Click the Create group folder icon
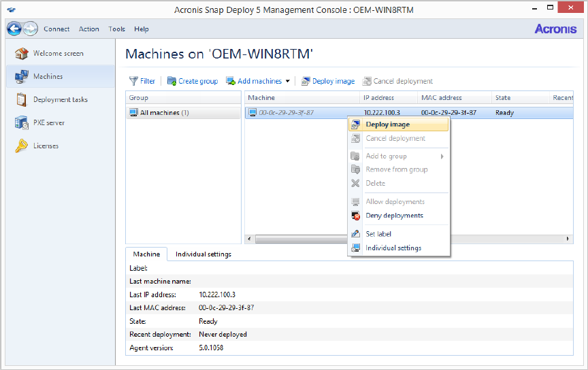588x370 pixels. point(171,81)
